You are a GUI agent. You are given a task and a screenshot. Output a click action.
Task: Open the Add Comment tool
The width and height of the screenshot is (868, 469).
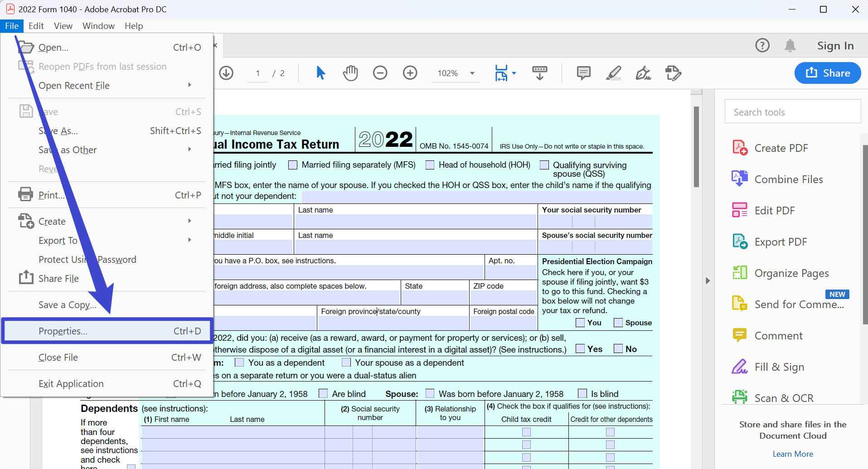tap(583, 73)
